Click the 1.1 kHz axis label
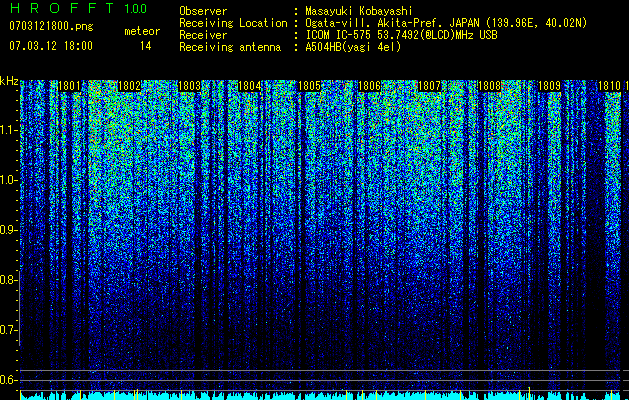 coord(7,130)
